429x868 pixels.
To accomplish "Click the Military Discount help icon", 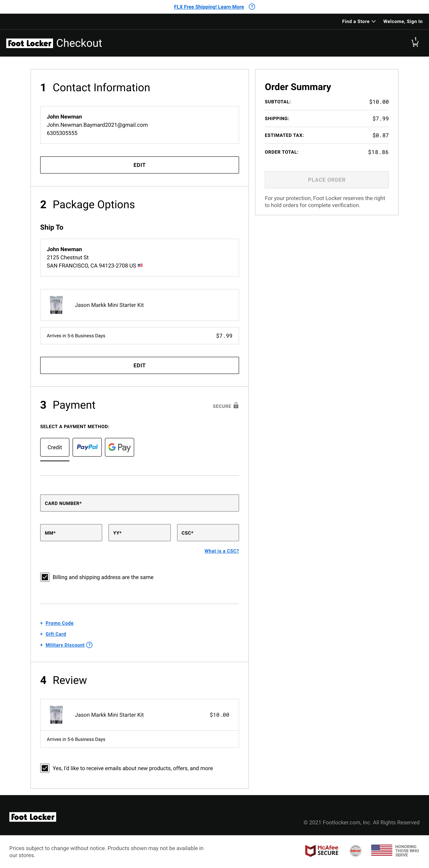I will [89, 645].
